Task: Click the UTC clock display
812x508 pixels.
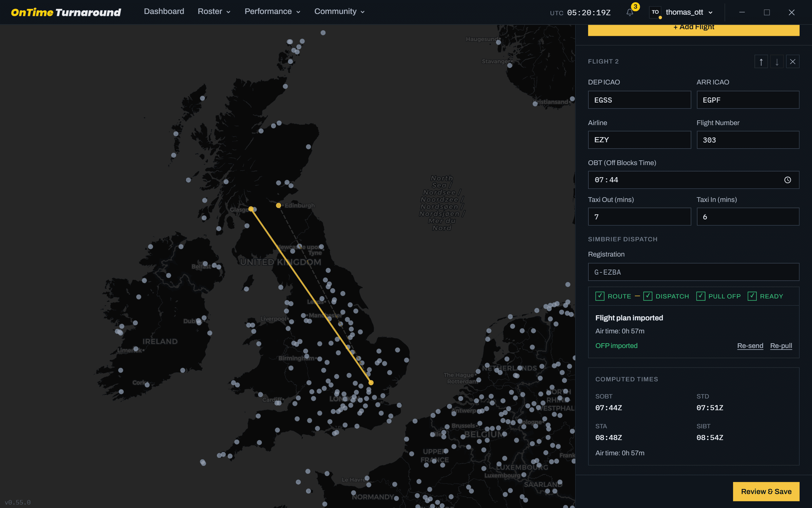Action: pos(580,13)
